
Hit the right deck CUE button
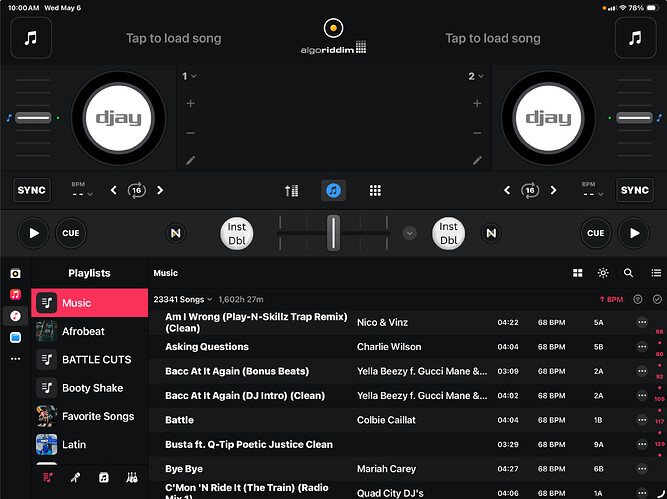point(596,233)
